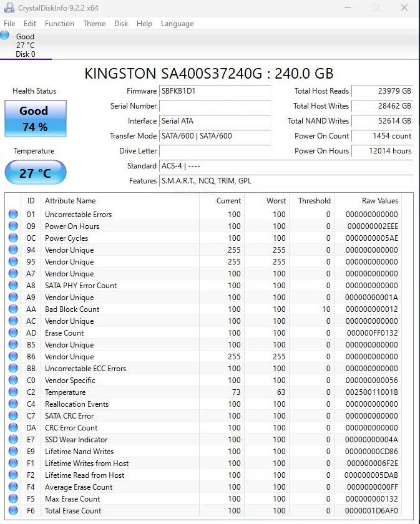Click the status orb for Reallocation Events
Image resolution: width=420 pixels, height=524 pixels.
(x=13, y=404)
